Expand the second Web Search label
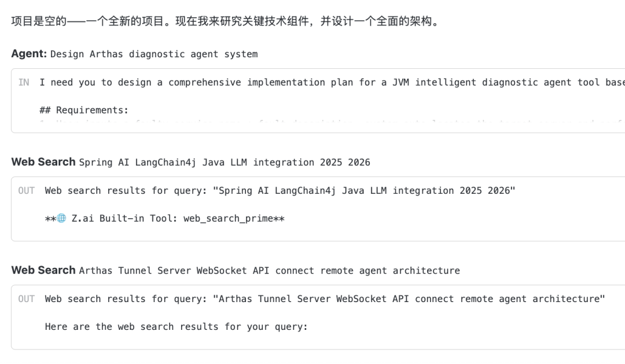Image resolution: width=625 pixels, height=364 pixels. (x=43, y=270)
